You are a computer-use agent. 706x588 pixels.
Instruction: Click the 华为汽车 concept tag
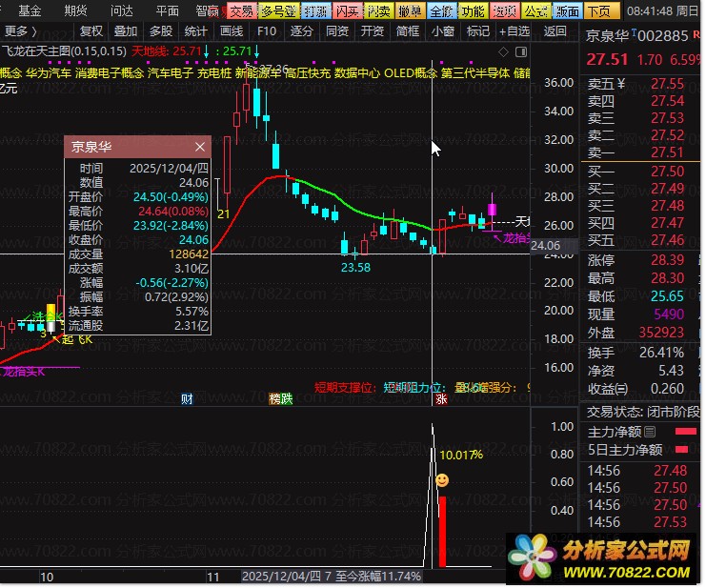(x=49, y=73)
